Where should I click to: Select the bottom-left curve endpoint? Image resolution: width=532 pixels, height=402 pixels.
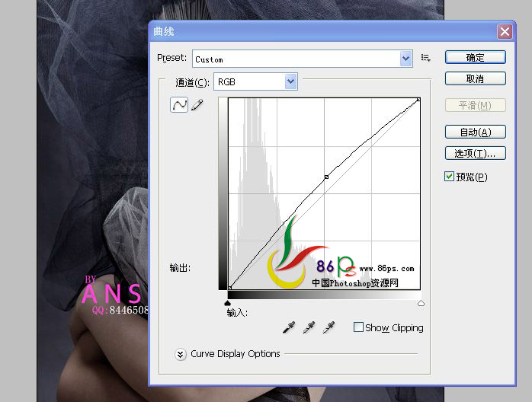click(229, 288)
